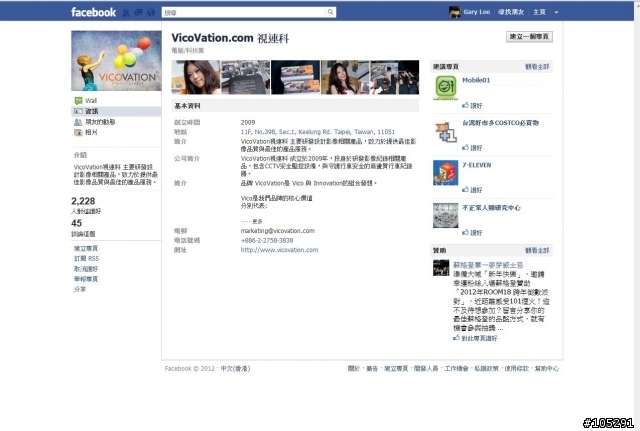Click marketing@vicovation.com email text
Image resolution: width=640 pixels, height=431 pixels.
tap(278, 231)
